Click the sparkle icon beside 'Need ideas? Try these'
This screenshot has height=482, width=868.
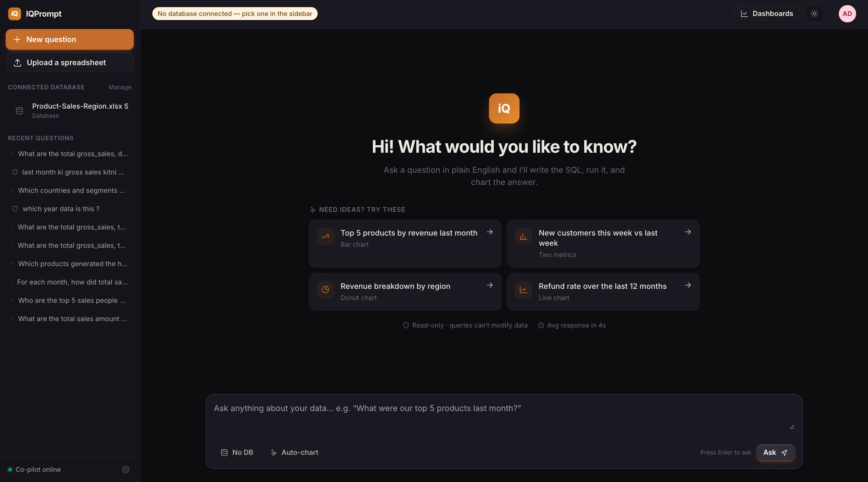point(313,210)
